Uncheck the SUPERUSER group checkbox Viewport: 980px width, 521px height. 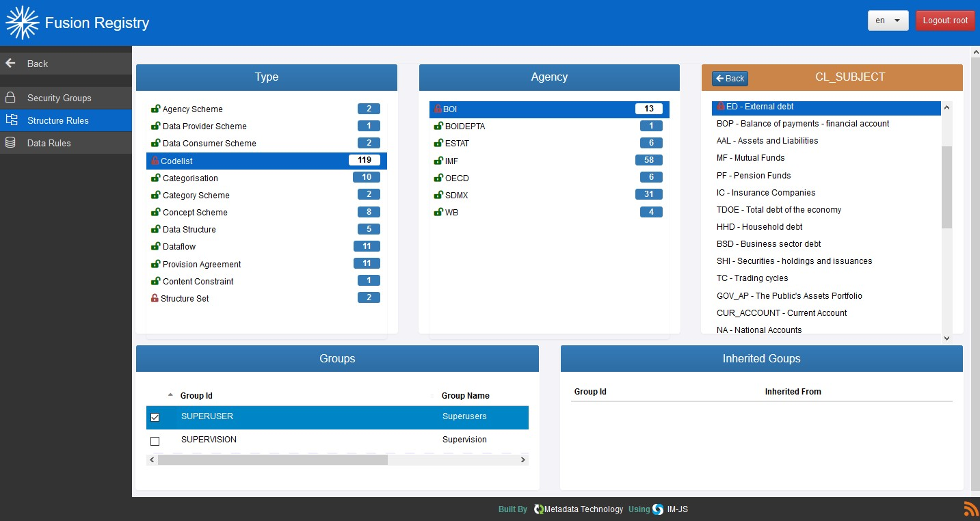coord(155,417)
